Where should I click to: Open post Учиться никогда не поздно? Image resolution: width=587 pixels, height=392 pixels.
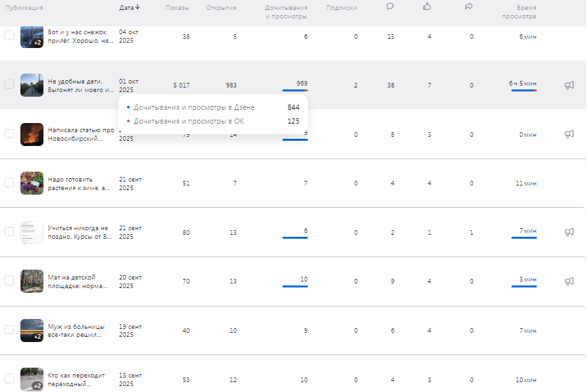80,232
